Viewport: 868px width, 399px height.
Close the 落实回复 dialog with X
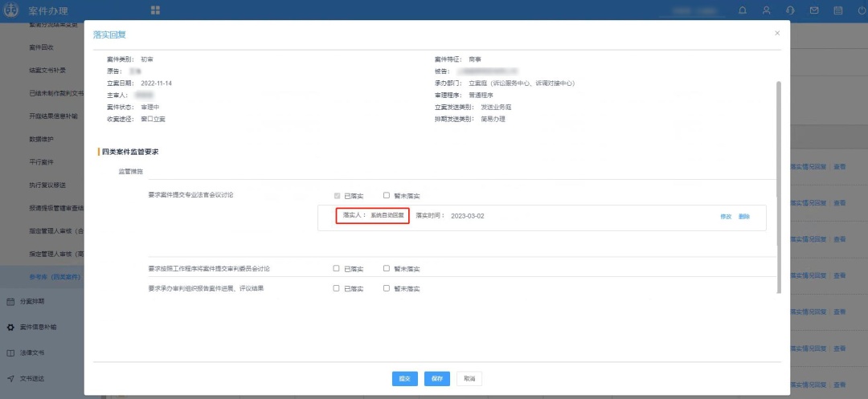(x=776, y=33)
